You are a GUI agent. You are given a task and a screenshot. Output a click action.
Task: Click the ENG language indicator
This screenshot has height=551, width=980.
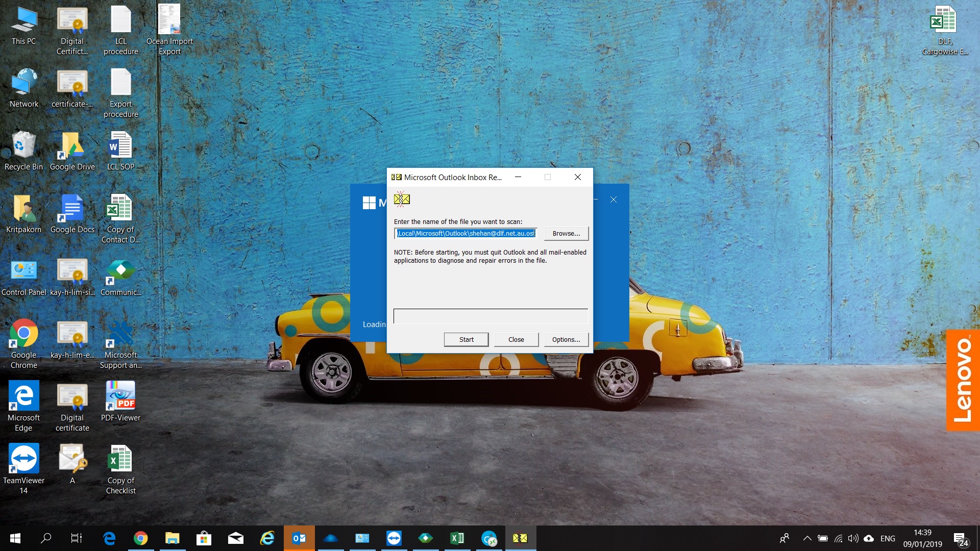[888, 538]
